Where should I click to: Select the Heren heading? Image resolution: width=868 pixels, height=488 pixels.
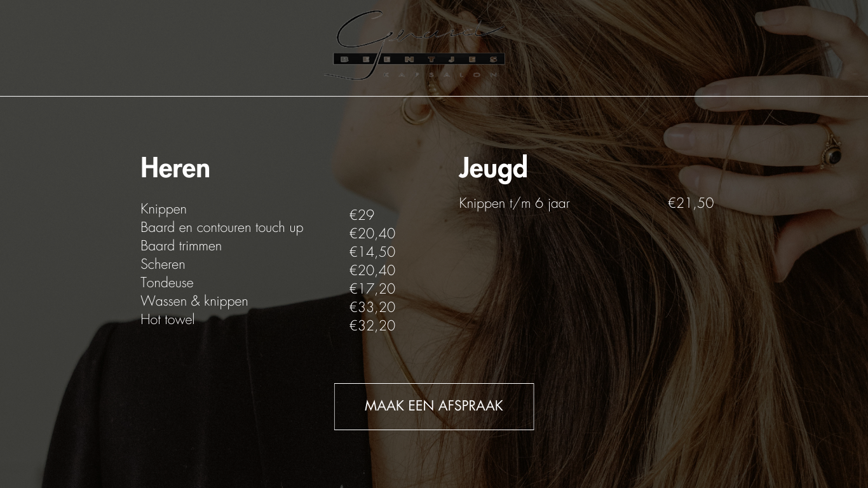point(175,168)
